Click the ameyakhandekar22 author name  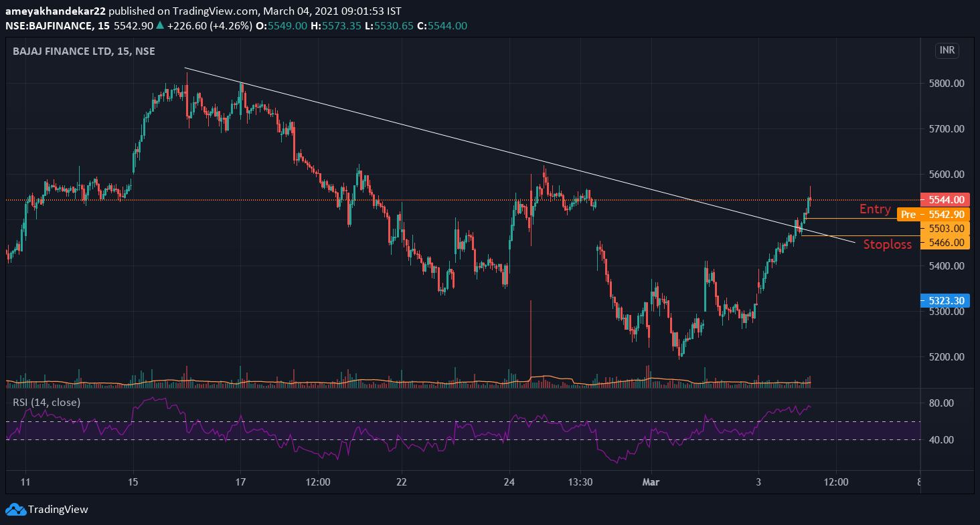click(55, 11)
